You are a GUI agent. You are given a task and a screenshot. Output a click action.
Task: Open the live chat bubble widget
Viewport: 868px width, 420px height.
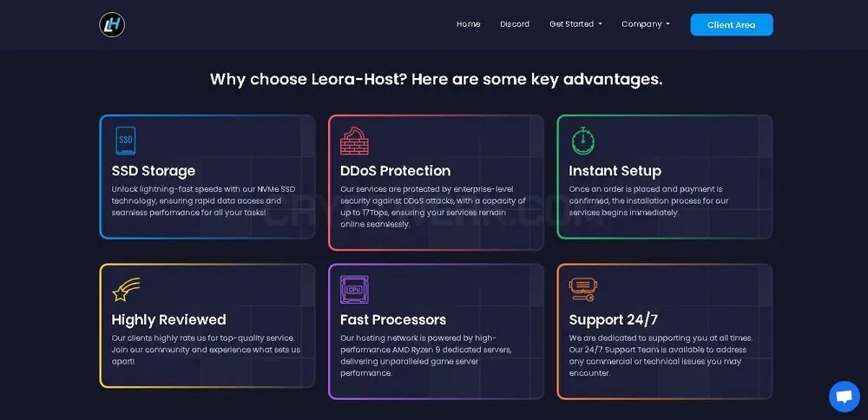click(845, 397)
